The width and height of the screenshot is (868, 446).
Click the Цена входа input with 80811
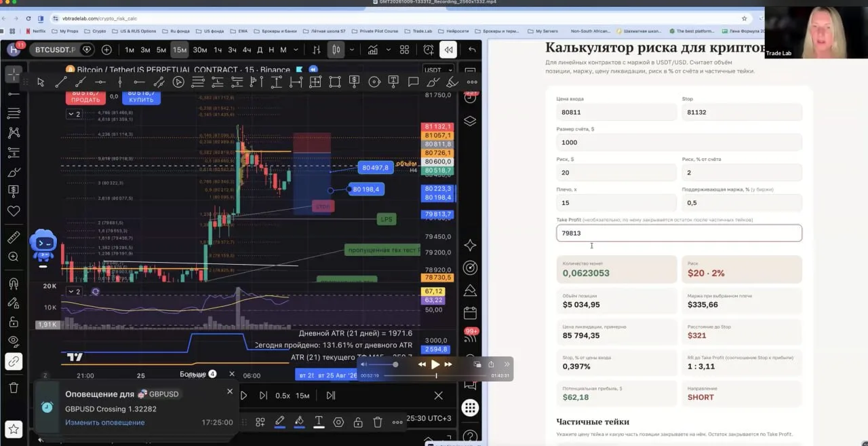coord(616,112)
